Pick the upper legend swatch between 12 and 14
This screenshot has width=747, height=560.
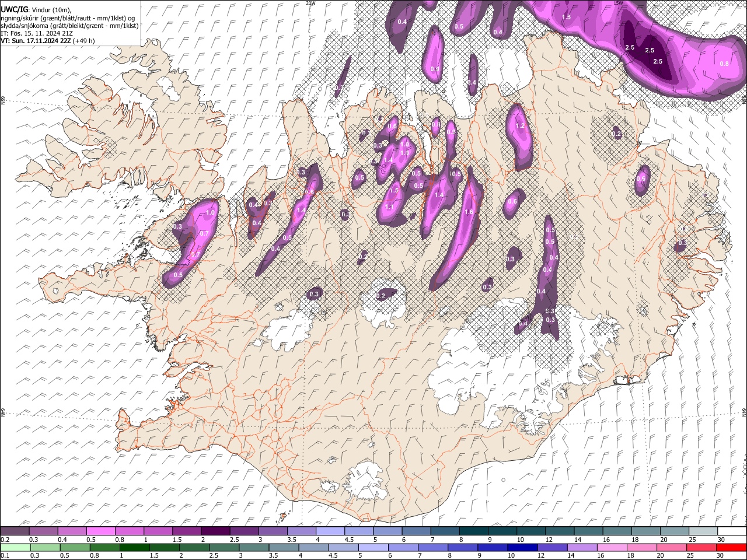pyautogui.click(x=560, y=531)
